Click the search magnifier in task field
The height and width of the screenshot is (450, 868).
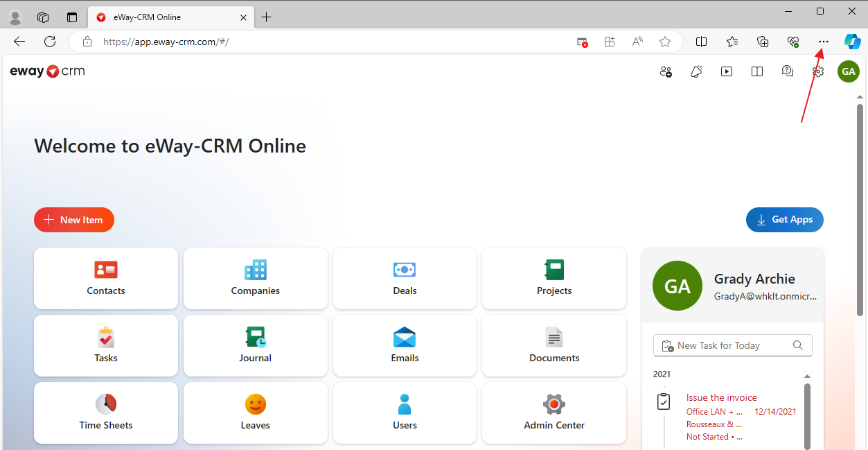click(798, 345)
